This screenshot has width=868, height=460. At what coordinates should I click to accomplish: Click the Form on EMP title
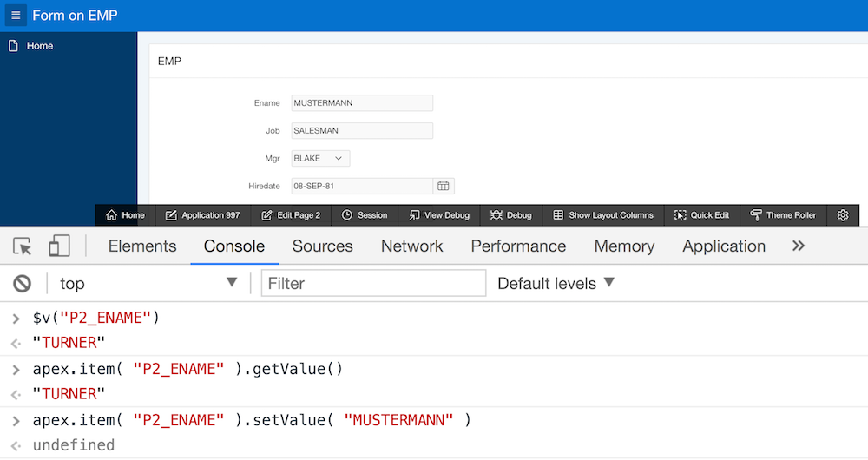point(75,15)
